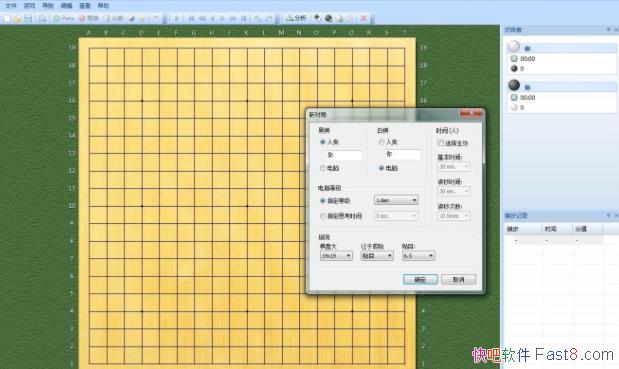Click the white player name field

tap(402, 154)
